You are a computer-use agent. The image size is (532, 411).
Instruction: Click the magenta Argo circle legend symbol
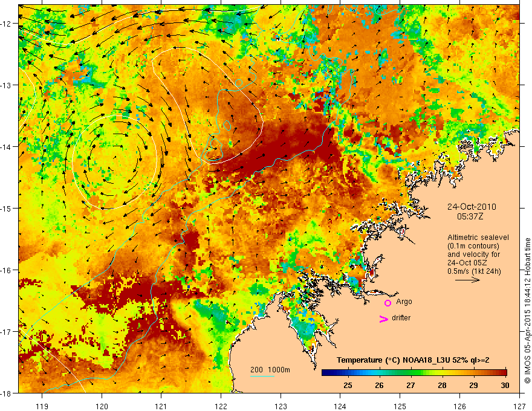tap(388, 303)
